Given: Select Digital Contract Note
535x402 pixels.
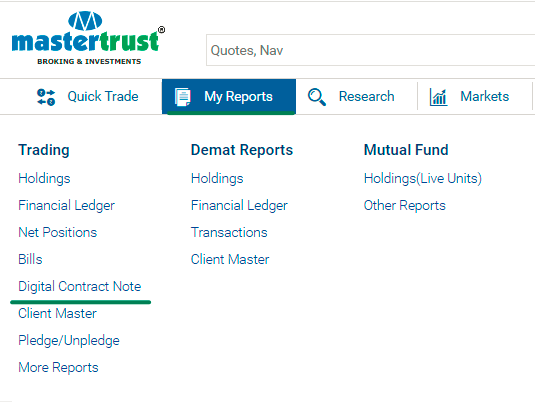Looking at the screenshot, I should point(79,286).
